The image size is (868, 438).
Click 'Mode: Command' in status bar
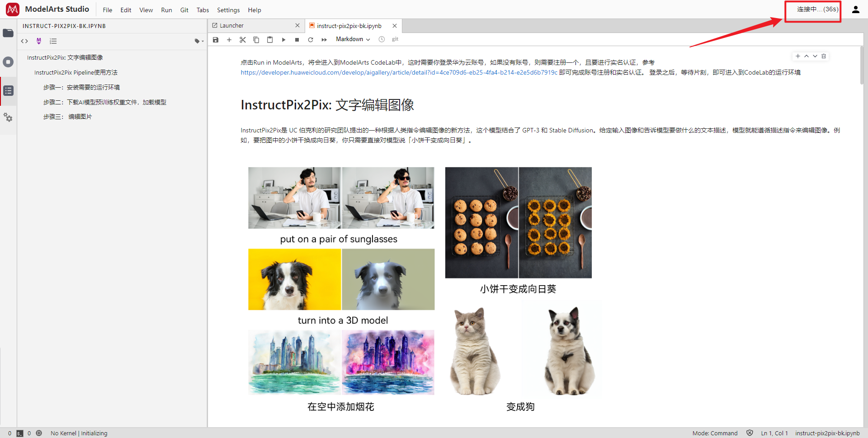click(x=715, y=433)
